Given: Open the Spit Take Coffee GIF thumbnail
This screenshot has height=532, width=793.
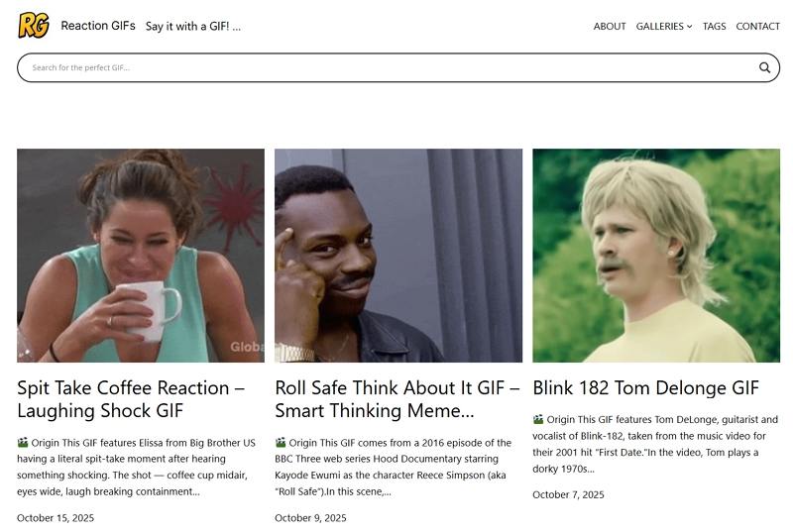Looking at the screenshot, I should (141, 256).
